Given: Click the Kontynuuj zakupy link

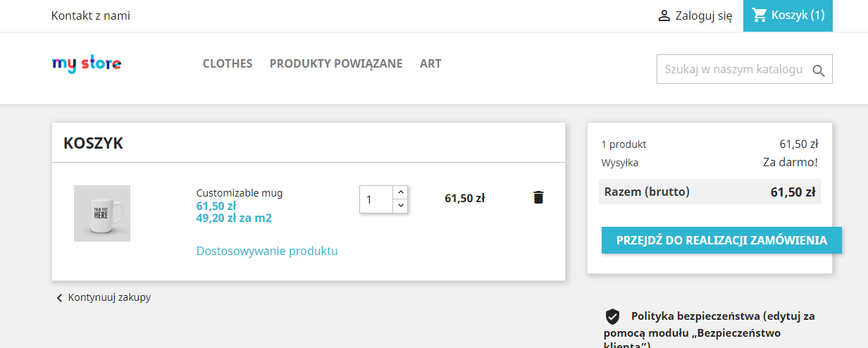Looking at the screenshot, I should click(109, 297).
